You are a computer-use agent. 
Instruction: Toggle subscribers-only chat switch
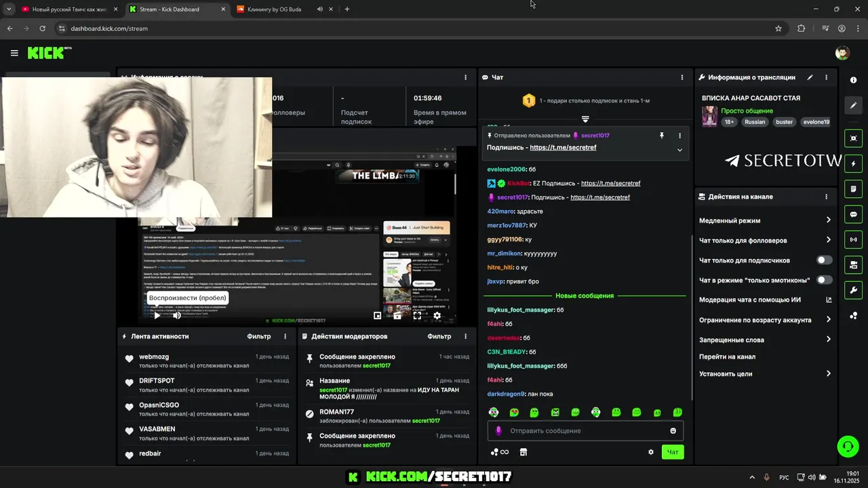click(824, 260)
